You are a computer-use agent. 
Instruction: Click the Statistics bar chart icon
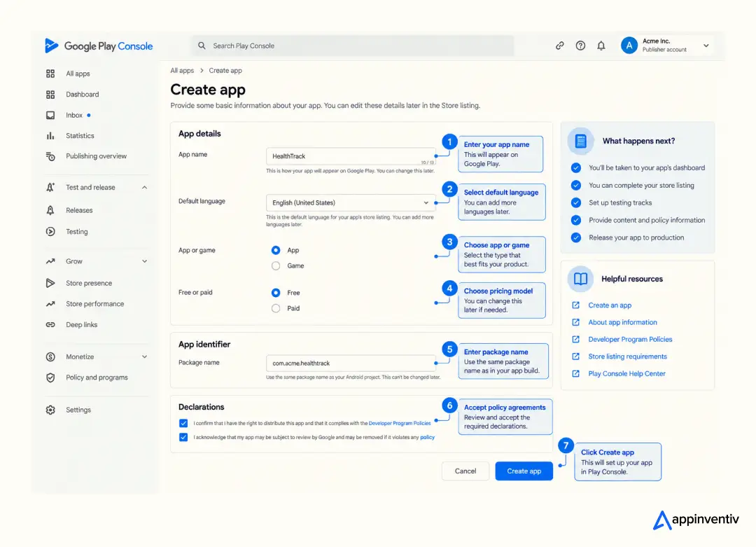50,136
